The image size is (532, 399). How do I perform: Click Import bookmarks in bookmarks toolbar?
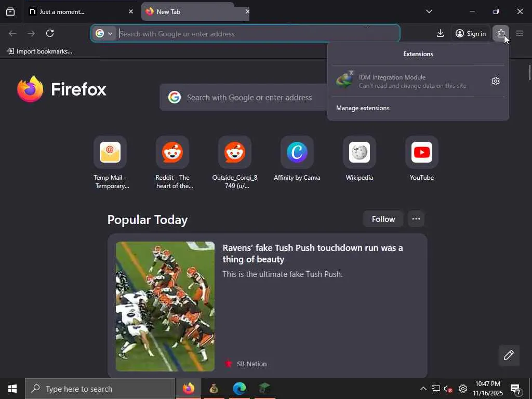coord(39,51)
